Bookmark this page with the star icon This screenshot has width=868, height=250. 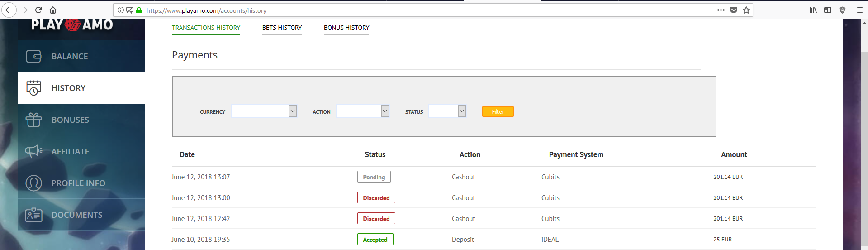[x=746, y=10]
